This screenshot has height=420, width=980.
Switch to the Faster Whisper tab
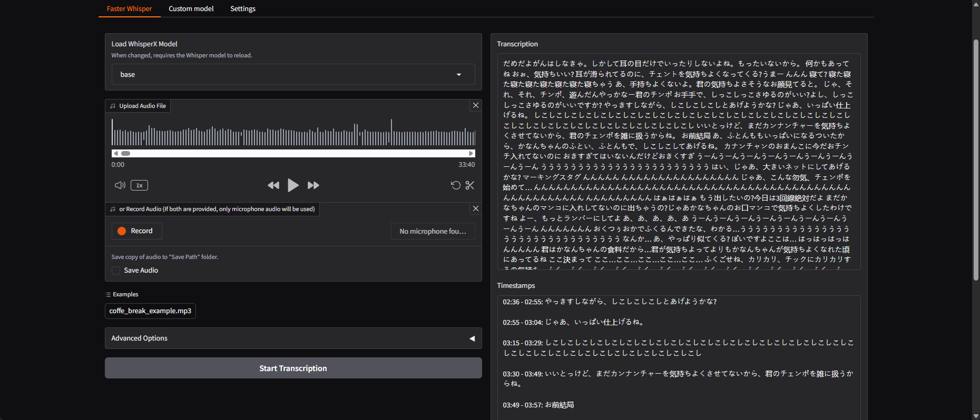(x=129, y=8)
